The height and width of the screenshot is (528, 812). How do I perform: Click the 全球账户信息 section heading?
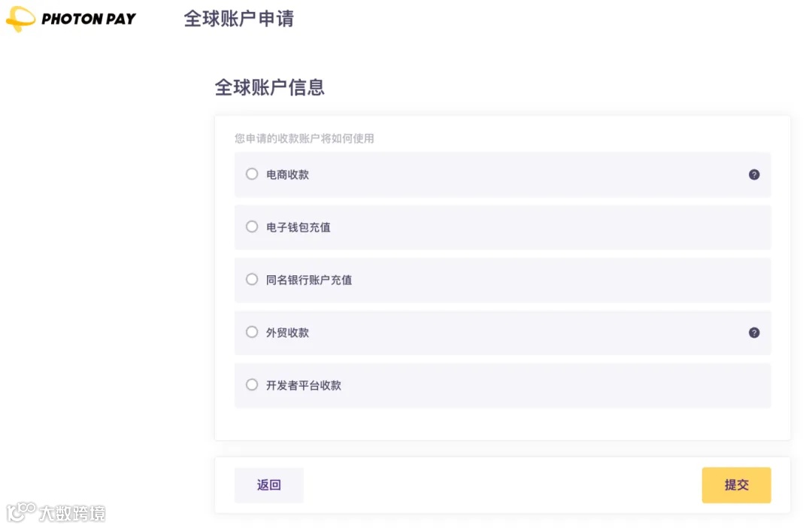(270, 87)
